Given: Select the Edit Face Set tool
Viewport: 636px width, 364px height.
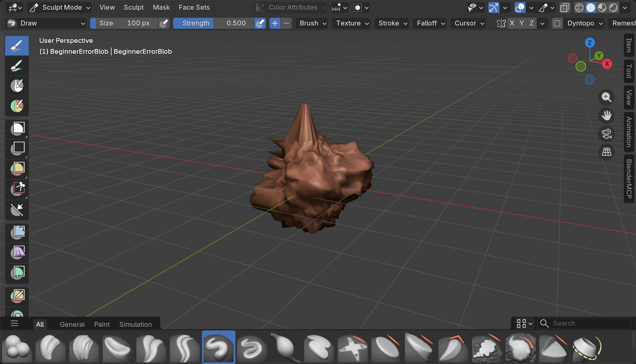Looking at the screenshot, I should tap(17, 296).
